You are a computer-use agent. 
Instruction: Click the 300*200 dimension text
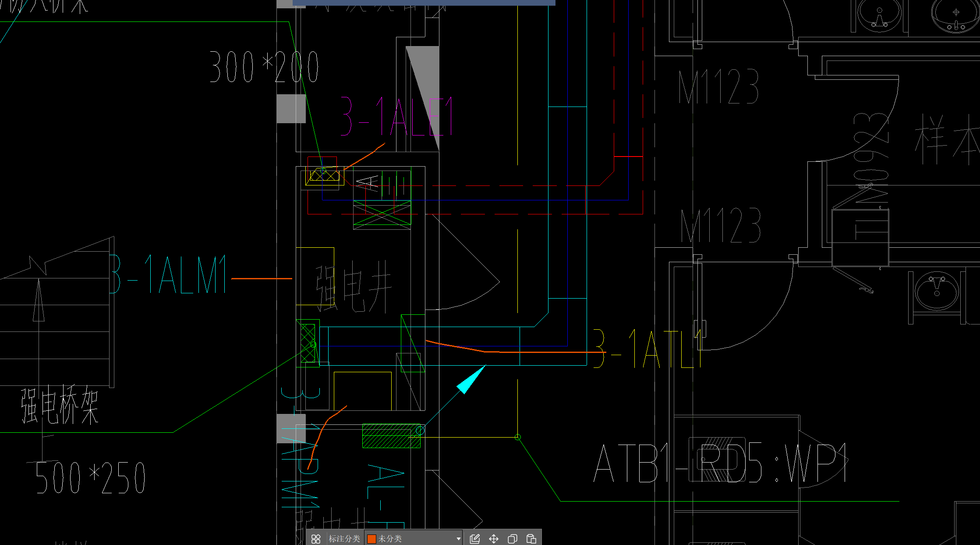click(264, 67)
